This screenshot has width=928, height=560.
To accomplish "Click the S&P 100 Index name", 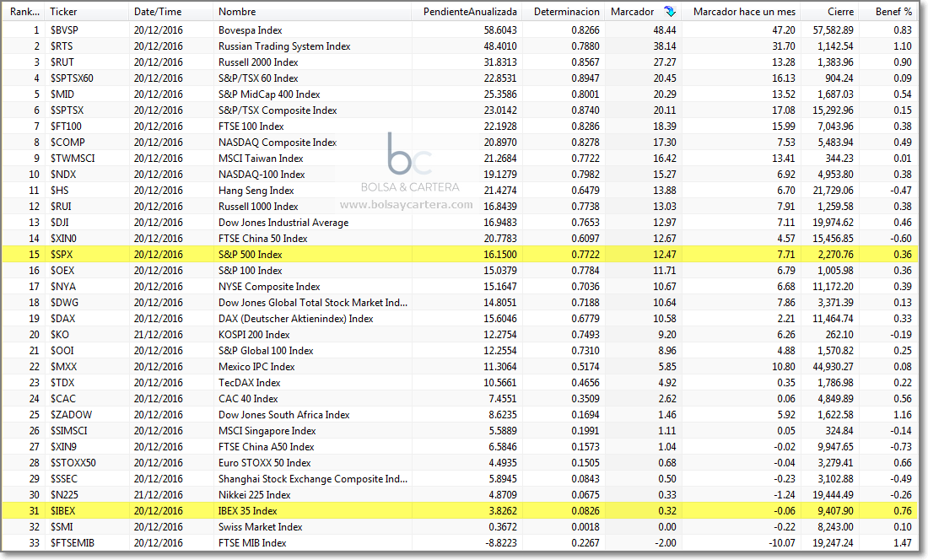I will click(251, 270).
